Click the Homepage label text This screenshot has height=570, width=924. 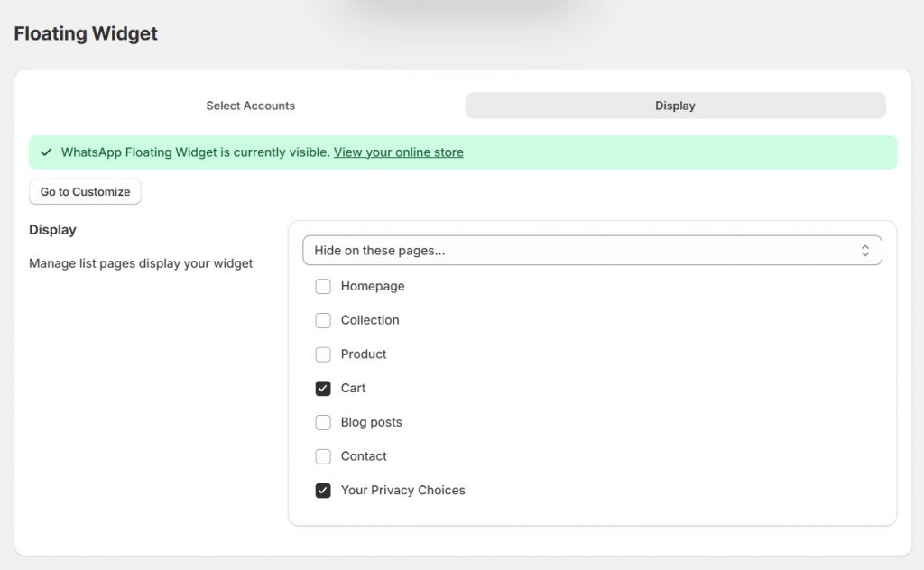(x=373, y=286)
